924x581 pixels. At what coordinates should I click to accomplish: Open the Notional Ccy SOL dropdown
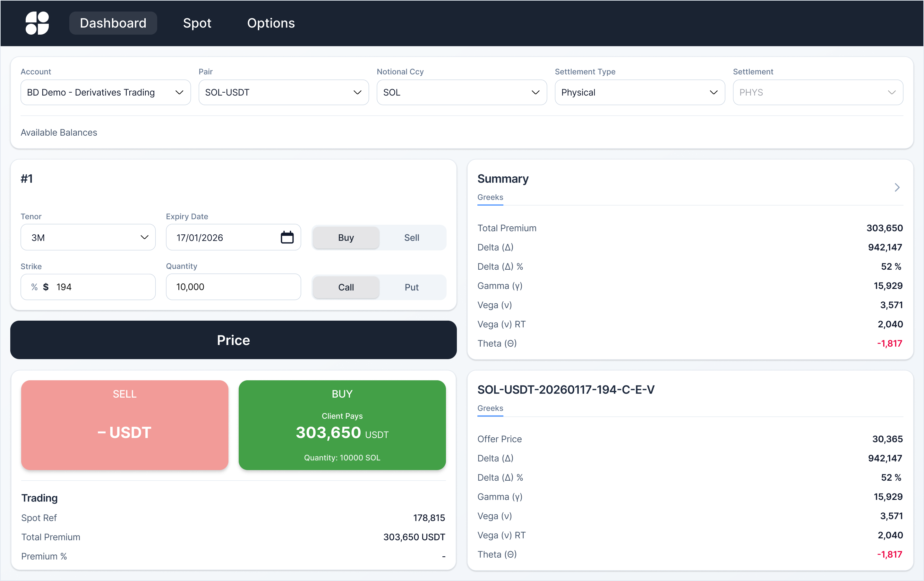pyautogui.click(x=461, y=92)
